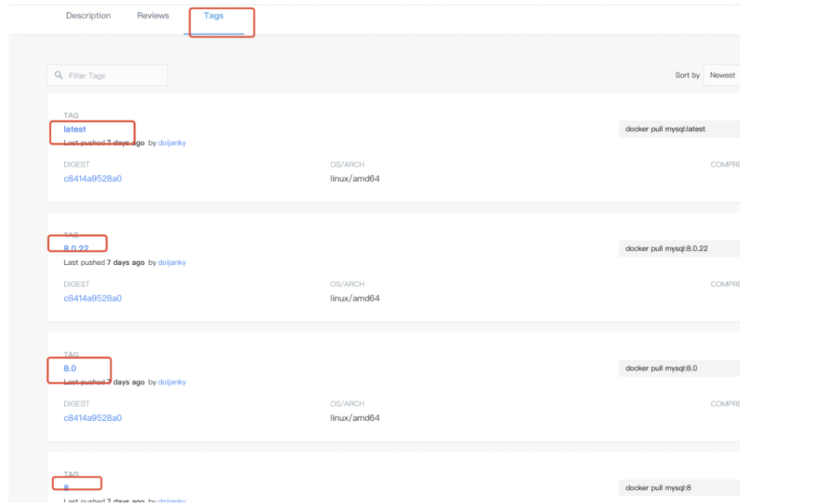Viewport: 823px width, 504px height.
Task: Open the Sort by Newest dropdown
Action: (722, 75)
